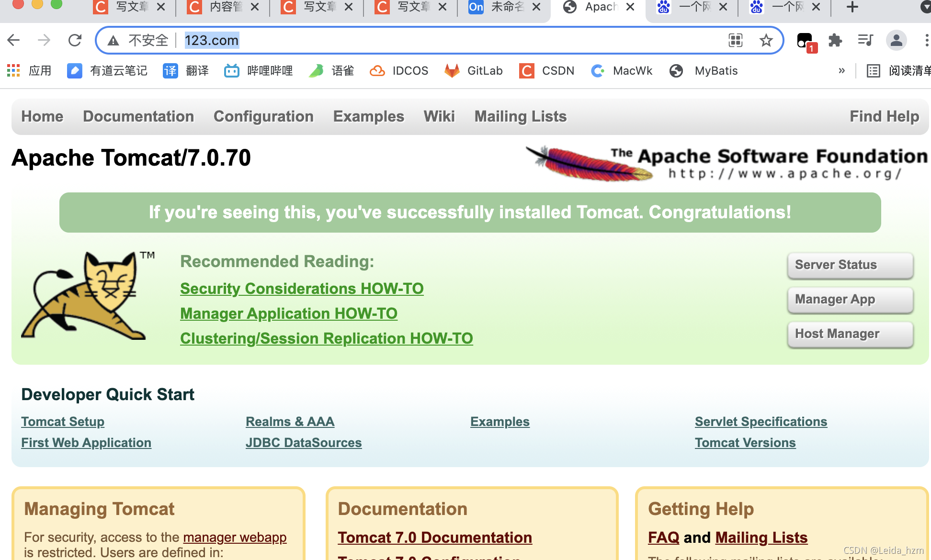Open the media control toolbar icon
This screenshot has width=931, height=560.
click(865, 40)
